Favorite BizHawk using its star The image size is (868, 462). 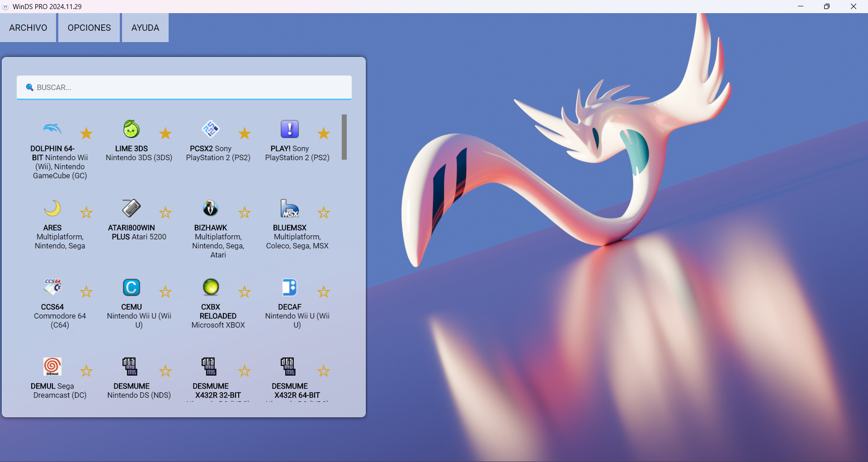[245, 213]
